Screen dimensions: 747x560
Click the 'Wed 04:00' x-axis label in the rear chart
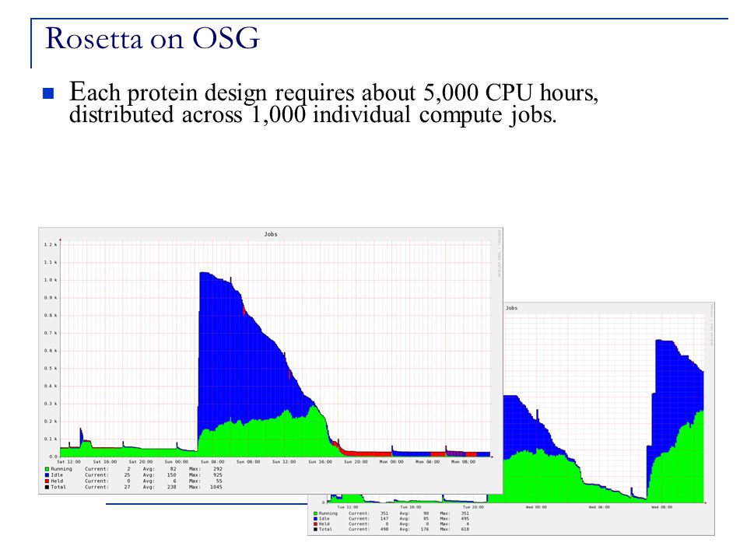click(599, 507)
